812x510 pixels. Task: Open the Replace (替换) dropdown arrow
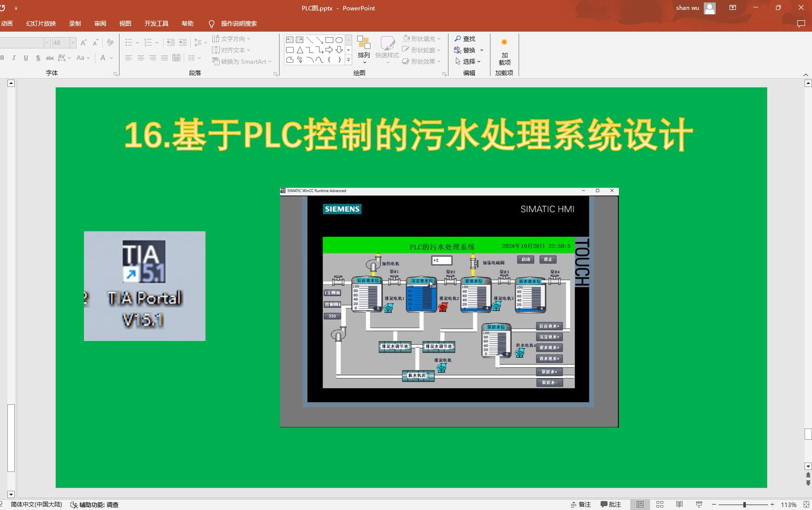pos(482,50)
